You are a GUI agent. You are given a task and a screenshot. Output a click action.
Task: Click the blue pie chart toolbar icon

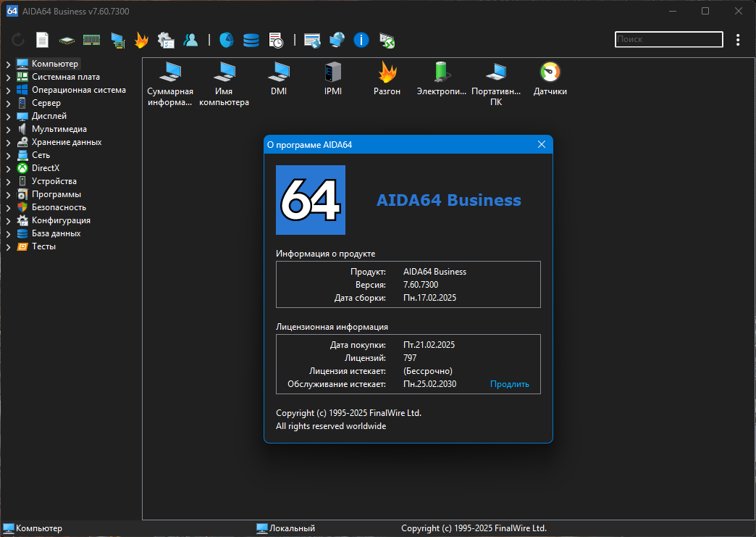227,40
